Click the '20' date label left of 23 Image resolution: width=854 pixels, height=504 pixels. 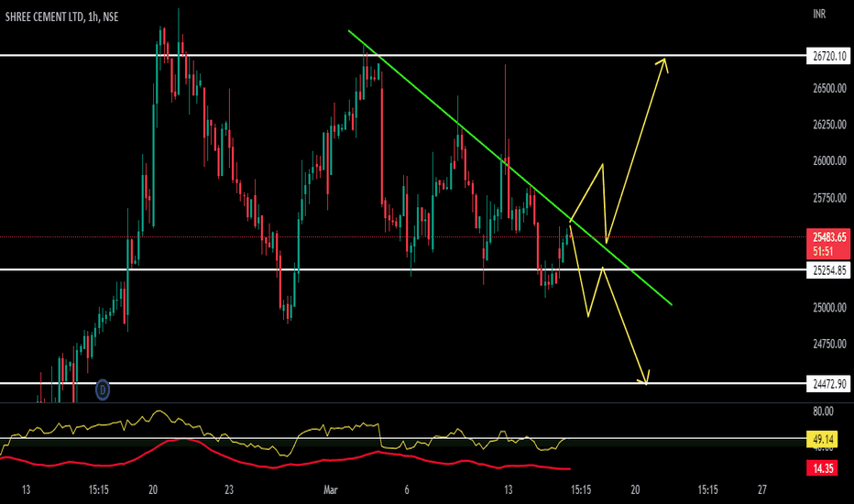[153, 490]
